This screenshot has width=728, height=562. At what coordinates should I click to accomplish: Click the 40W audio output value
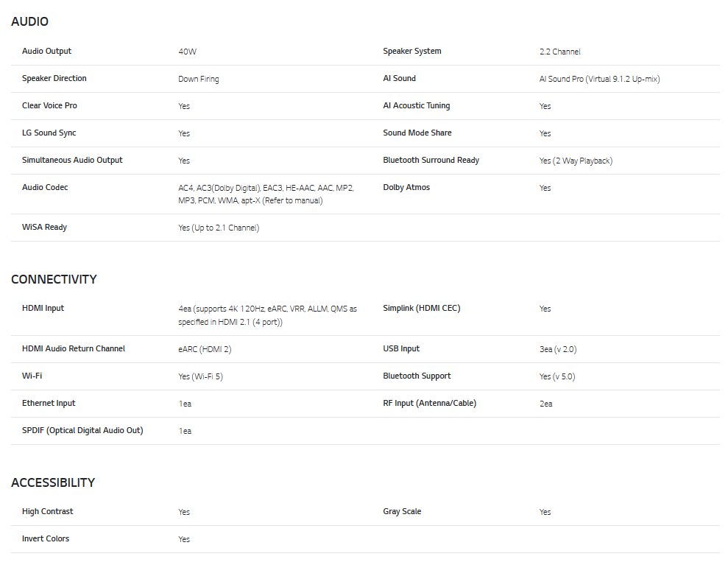[187, 52]
